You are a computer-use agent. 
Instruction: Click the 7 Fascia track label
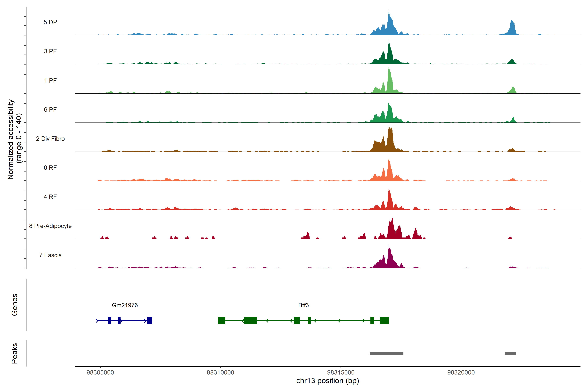pos(50,255)
